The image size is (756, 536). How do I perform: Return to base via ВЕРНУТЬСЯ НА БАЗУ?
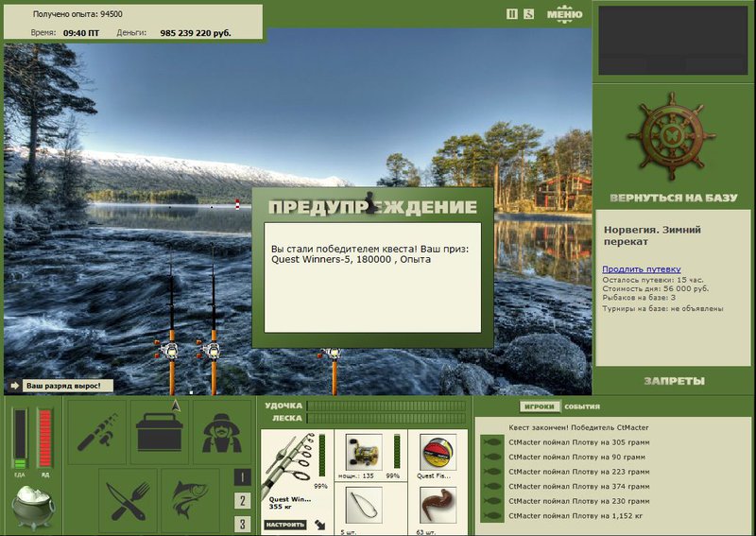tap(674, 198)
